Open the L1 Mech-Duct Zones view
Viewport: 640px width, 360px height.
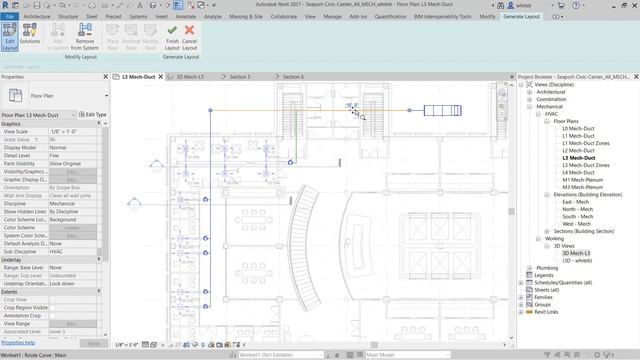coord(586,143)
